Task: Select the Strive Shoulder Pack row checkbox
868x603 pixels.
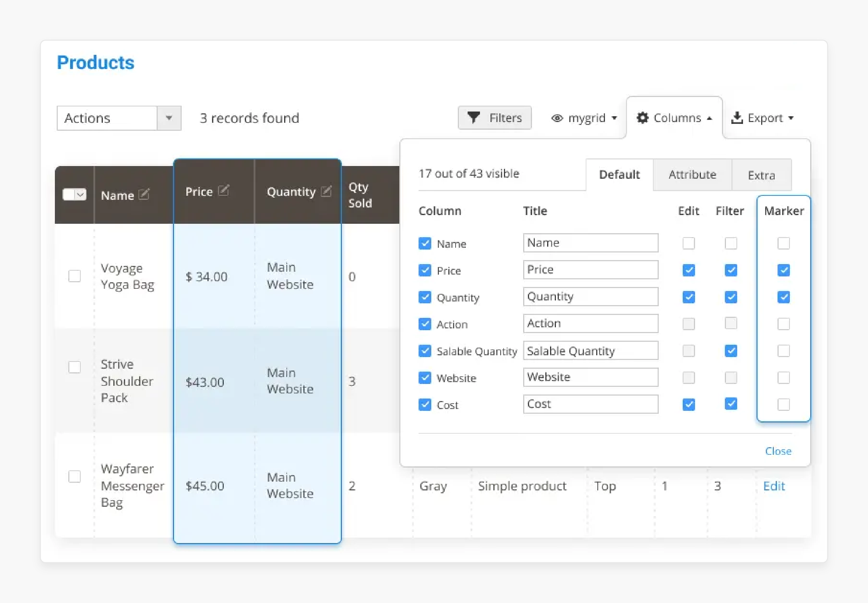Action: point(74,367)
